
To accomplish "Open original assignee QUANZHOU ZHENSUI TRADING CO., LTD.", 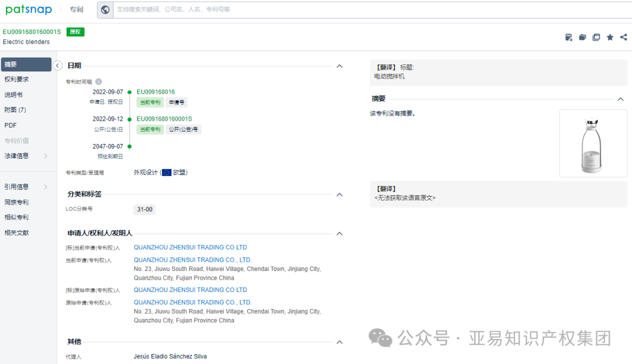I will click(193, 303).
